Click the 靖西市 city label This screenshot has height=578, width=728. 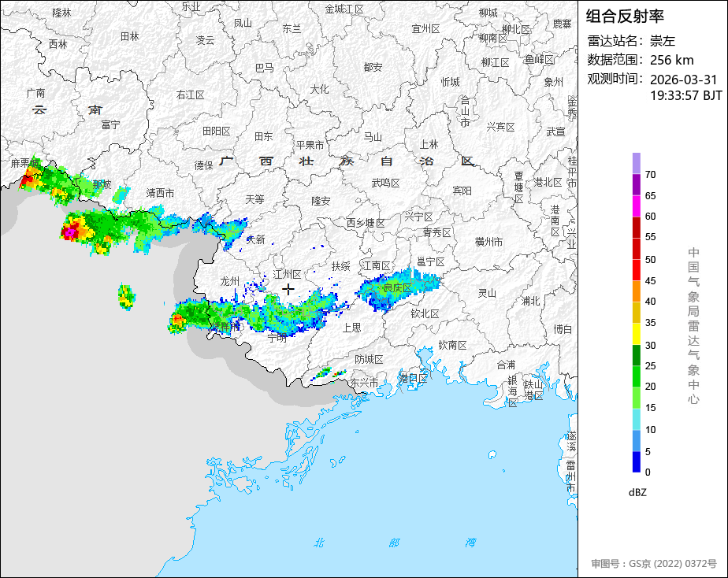click(x=160, y=193)
